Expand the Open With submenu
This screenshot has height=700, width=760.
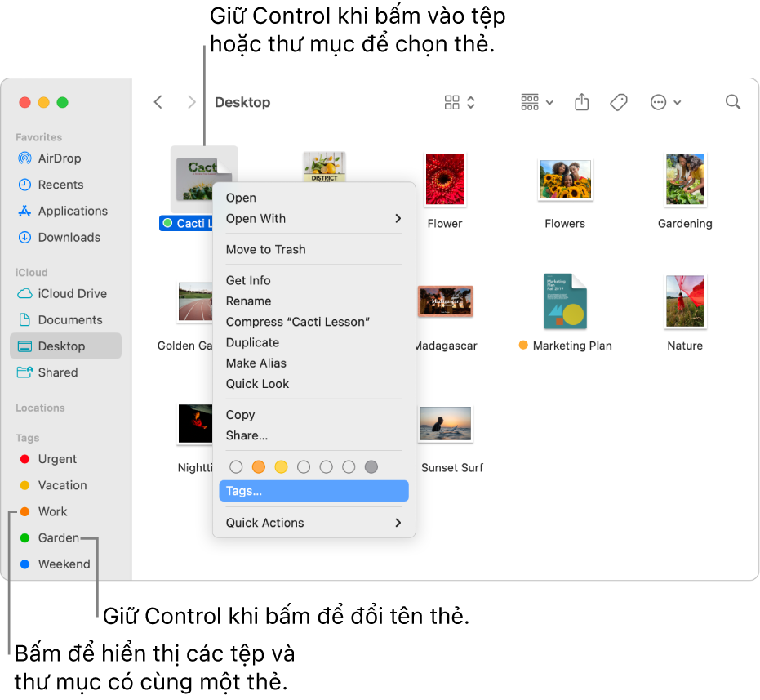pyautogui.click(x=313, y=219)
